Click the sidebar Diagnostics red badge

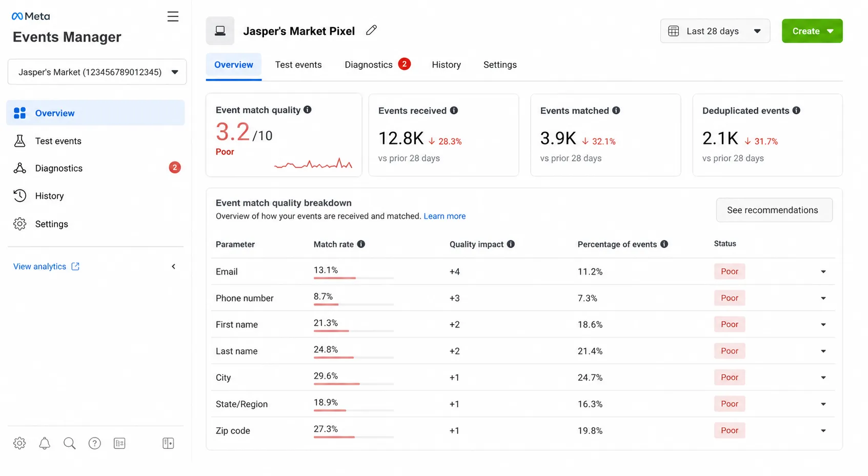point(175,168)
